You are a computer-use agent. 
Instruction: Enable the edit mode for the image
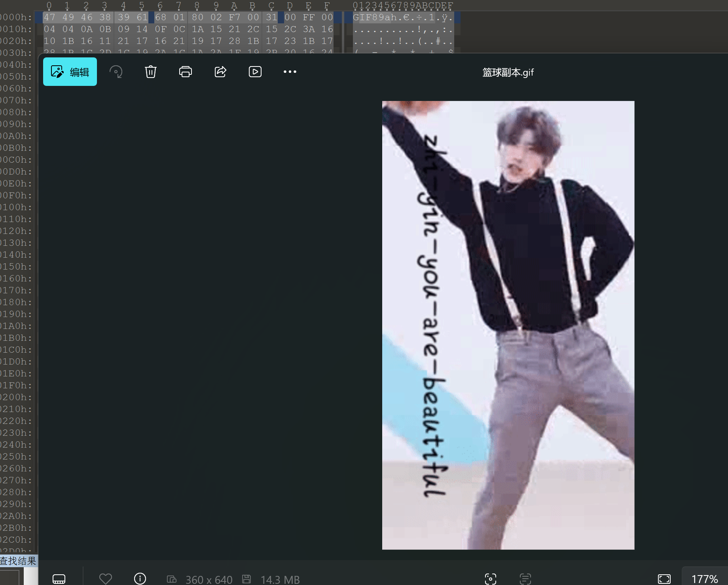pyautogui.click(x=70, y=72)
